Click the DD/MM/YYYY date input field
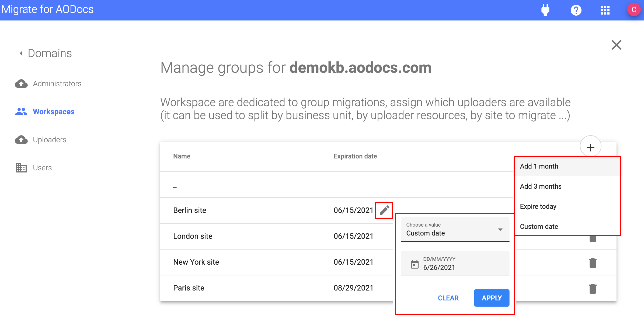This screenshot has width=644, height=325. tap(455, 264)
